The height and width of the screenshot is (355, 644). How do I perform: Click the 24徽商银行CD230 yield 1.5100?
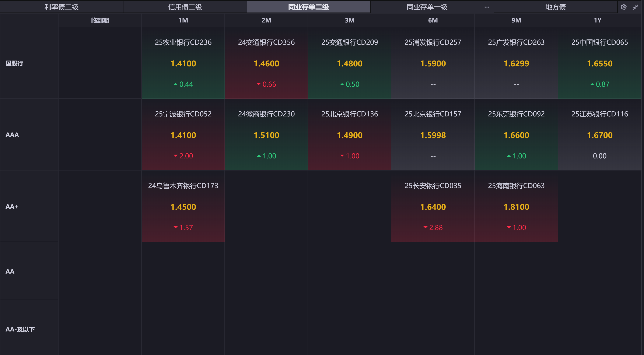coord(266,135)
